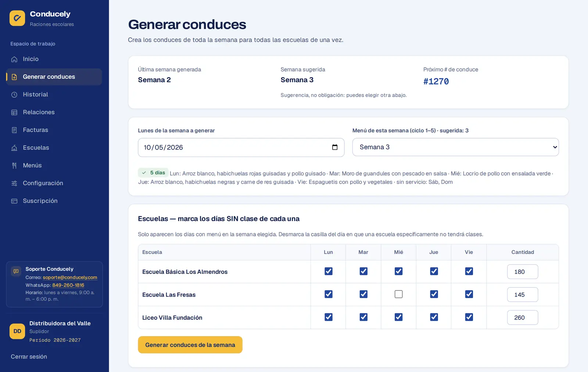The image size is (588, 372).
Task: Click the Configuración sliders icon
Action: 14,183
